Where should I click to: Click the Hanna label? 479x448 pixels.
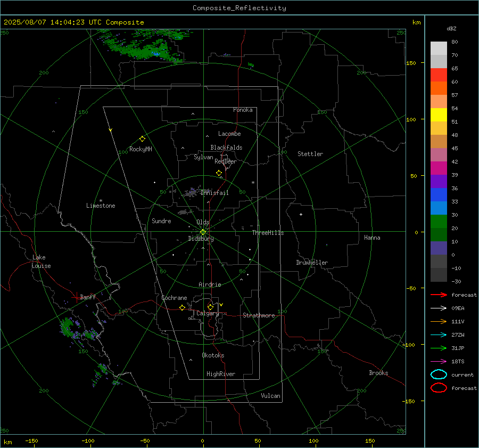(372, 238)
